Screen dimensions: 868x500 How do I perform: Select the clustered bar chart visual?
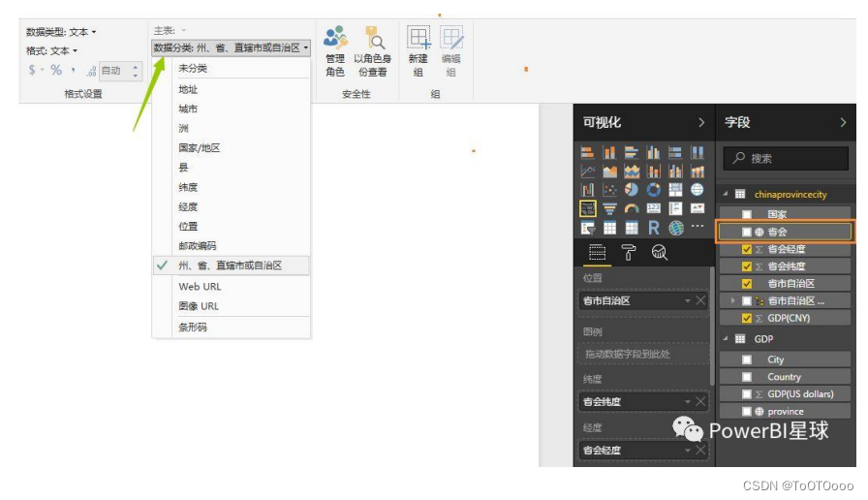pos(631,152)
